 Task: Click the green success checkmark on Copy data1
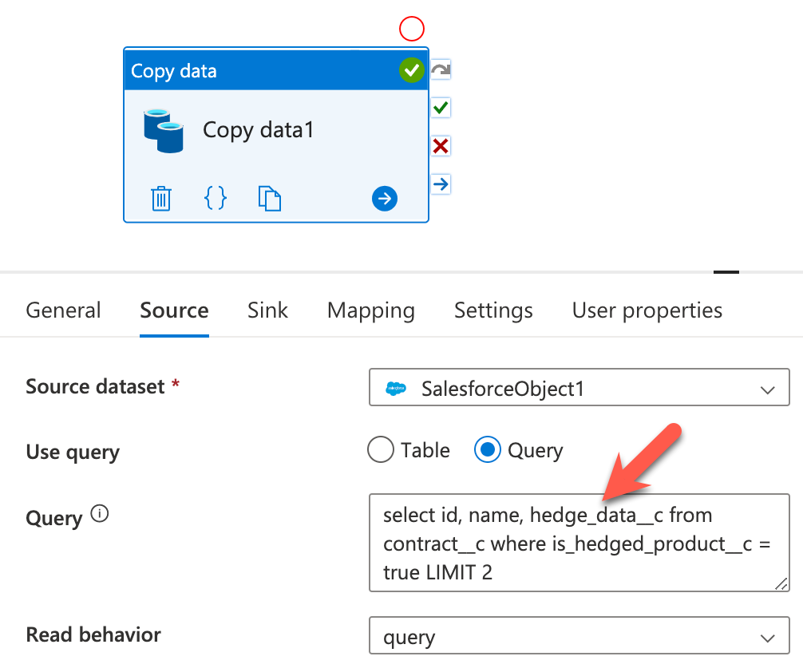(x=412, y=69)
